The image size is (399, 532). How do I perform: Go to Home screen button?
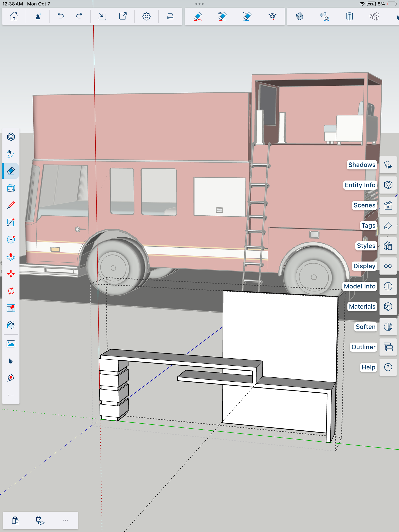coord(14,16)
